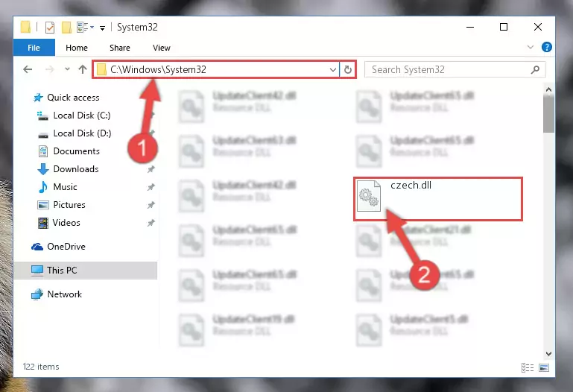573x392 pixels.
Task: Click the Properties quick access toolbar icon
Action: 50,28
